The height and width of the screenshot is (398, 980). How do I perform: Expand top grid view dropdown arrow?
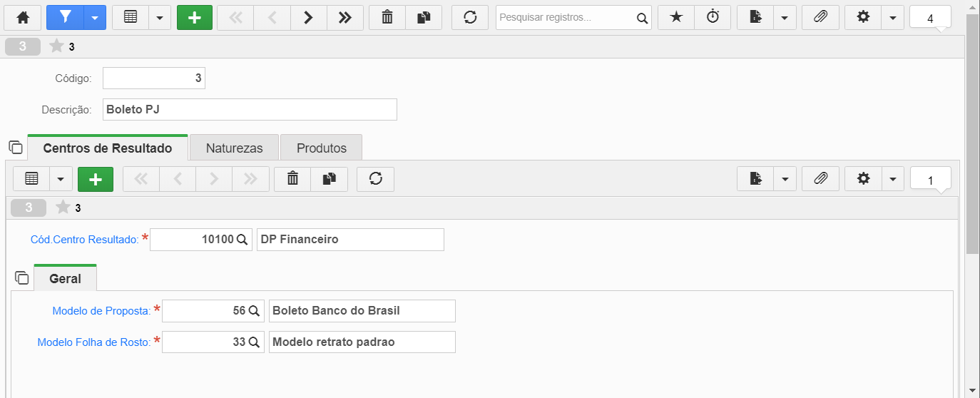(x=160, y=18)
